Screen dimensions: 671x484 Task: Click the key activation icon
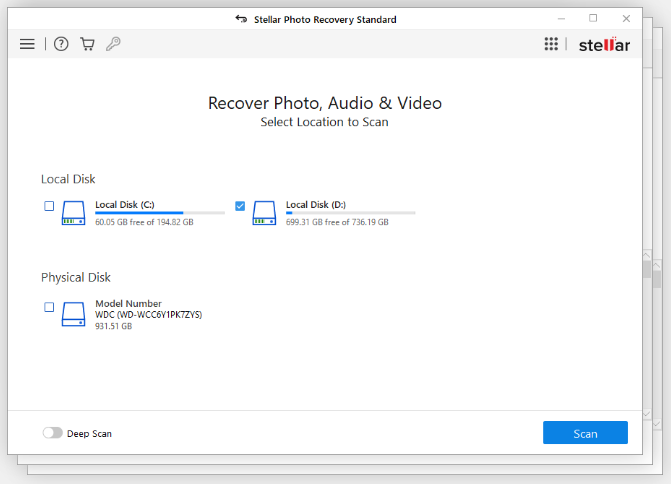[x=113, y=44]
